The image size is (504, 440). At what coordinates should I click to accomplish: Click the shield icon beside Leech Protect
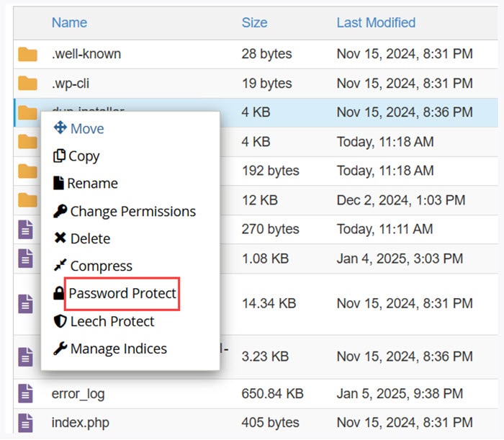click(60, 321)
